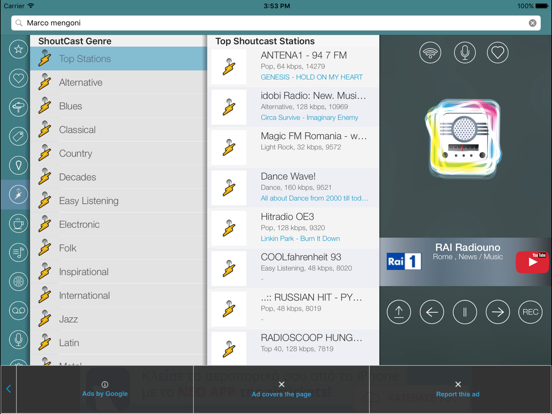
Task: Select Easy Listening genre
Action: [118, 200]
